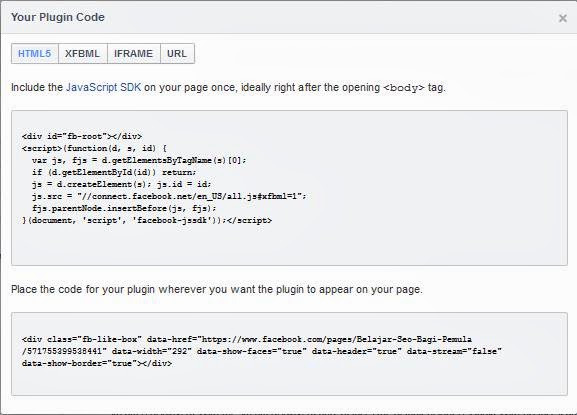Click the '<script>(function(d, s, id) {' line
The height and width of the screenshot is (415, 577).
click(94, 149)
